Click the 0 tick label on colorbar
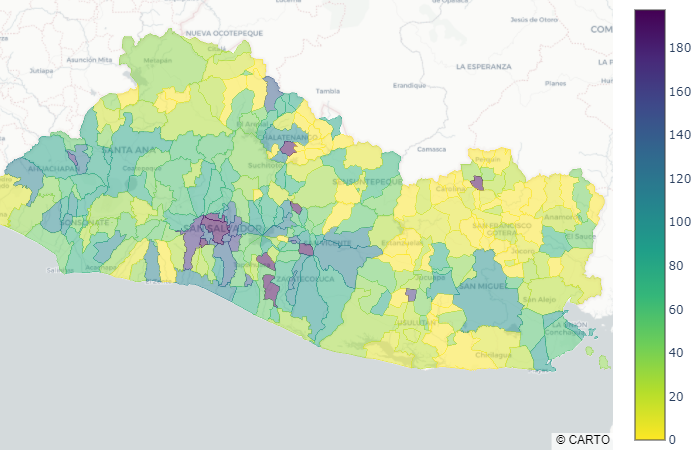 [672, 439]
